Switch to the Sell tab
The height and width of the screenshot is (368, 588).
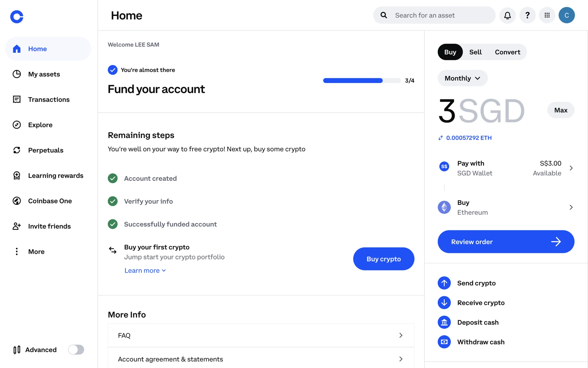tap(475, 52)
